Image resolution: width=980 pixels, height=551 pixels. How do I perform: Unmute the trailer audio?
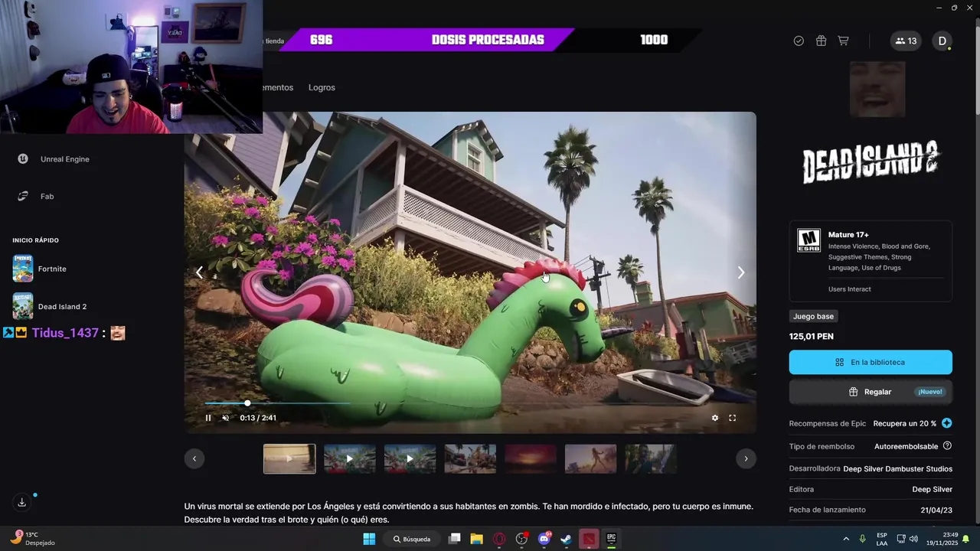225,418
